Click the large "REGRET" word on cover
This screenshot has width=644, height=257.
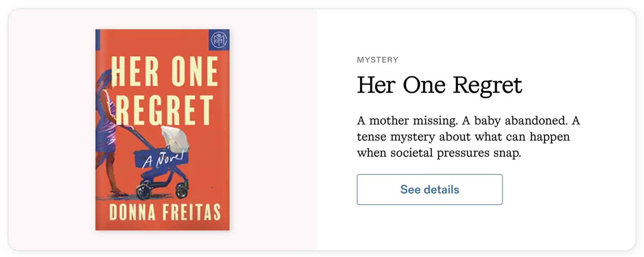[x=164, y=110]
